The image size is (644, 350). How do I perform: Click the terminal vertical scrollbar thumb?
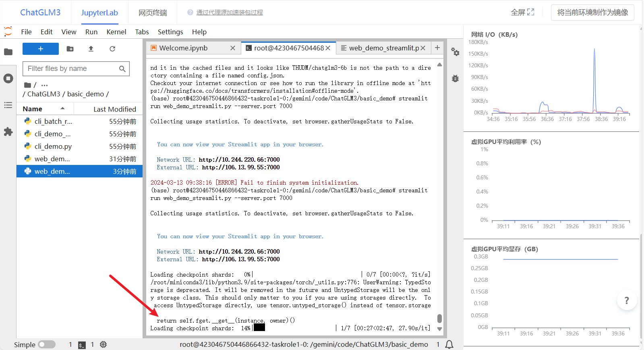pos(439,319)
